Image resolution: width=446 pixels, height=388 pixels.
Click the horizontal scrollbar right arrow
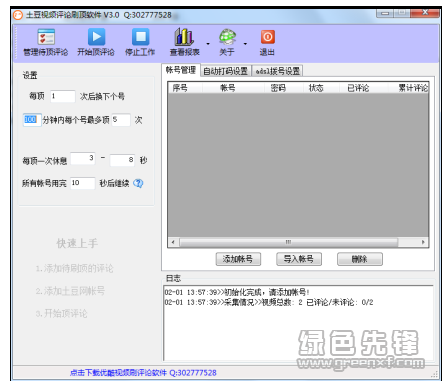point(423,242)
